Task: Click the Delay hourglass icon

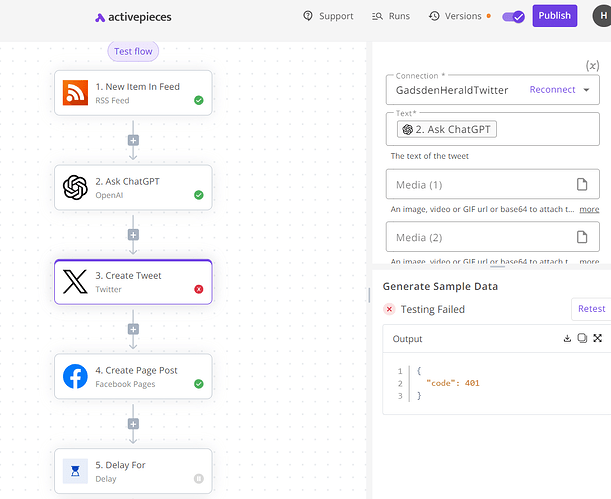Action: point(75,471)
